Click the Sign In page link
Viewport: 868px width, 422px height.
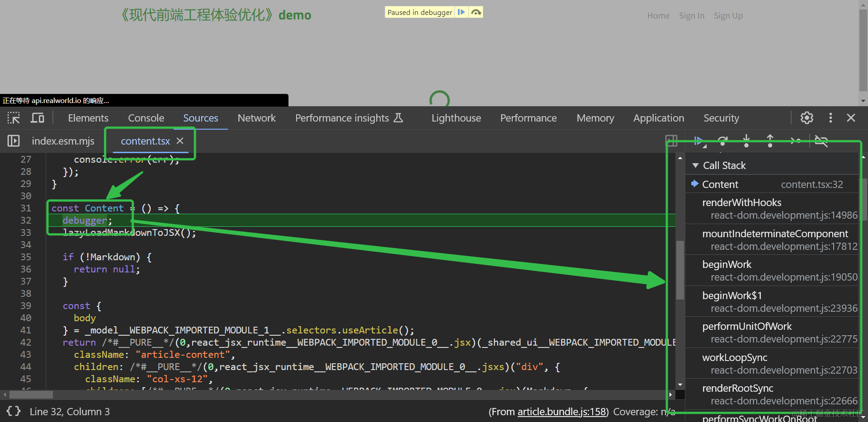(691, 16)
